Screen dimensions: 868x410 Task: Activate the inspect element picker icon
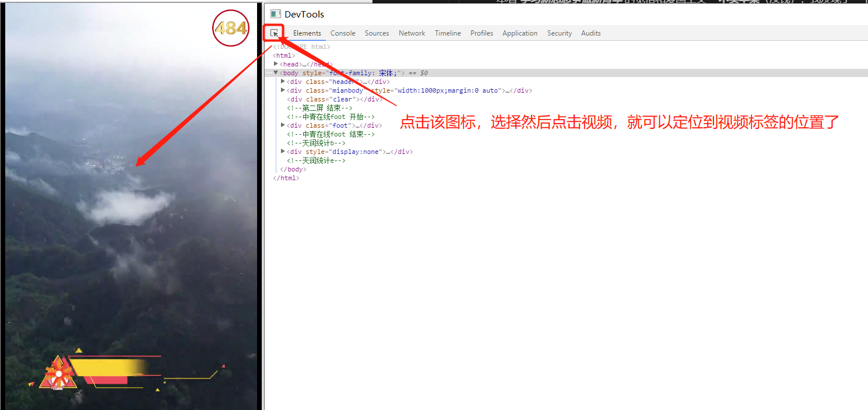275,33
